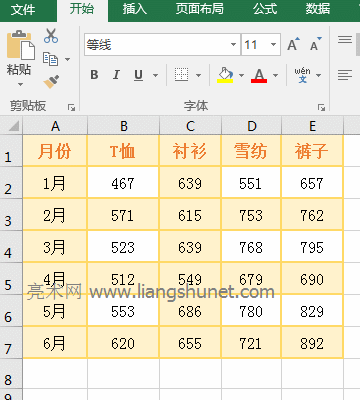The image size is (360, 400).
Task: Select cell with value 768
Action: point(251,247)
